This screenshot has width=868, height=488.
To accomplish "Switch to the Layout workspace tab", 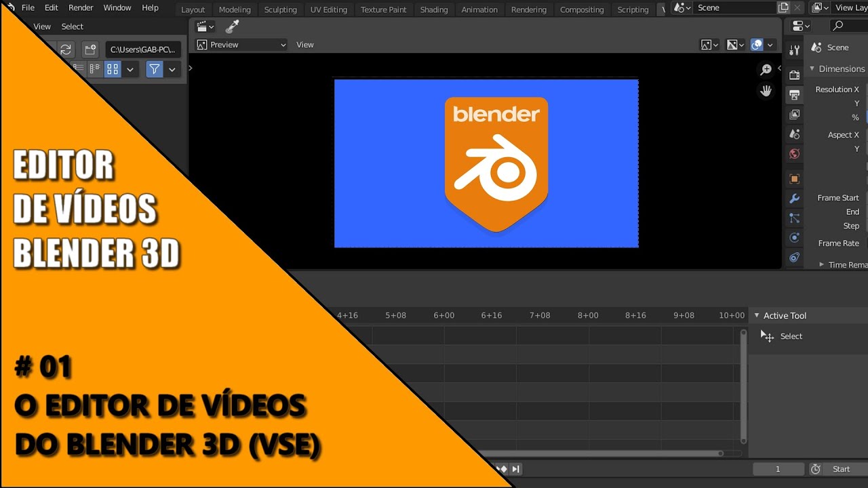I will 193,9.
